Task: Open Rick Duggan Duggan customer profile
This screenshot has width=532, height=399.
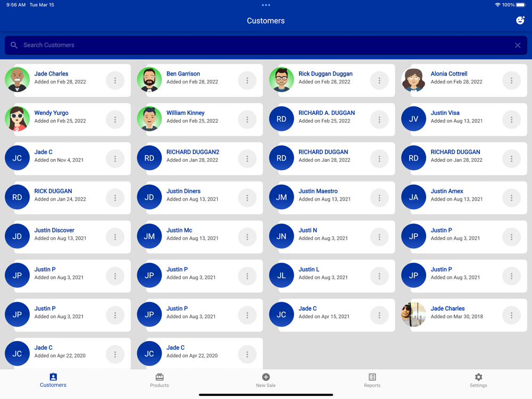Action: point(326,73)
